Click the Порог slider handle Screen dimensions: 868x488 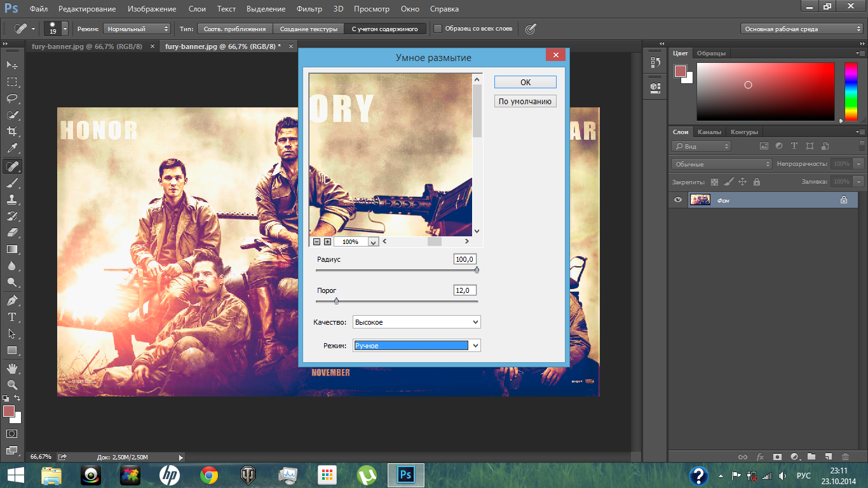tap(336, 301)
